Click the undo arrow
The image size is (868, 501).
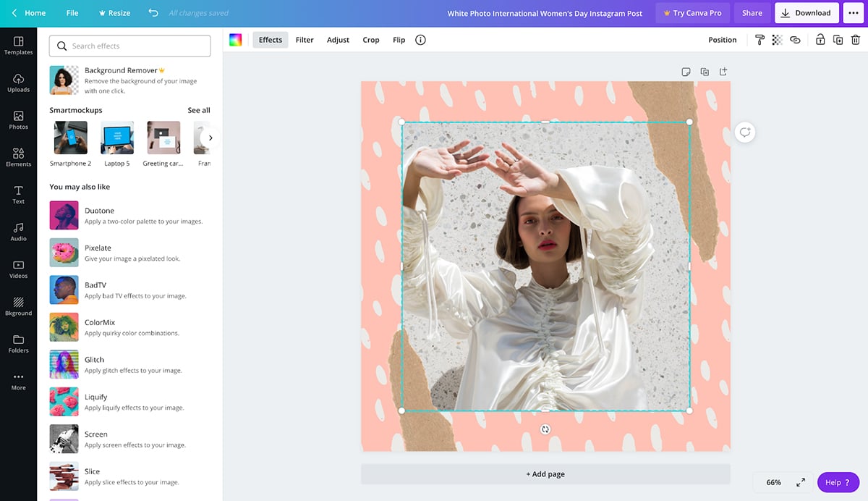(153, 13)
